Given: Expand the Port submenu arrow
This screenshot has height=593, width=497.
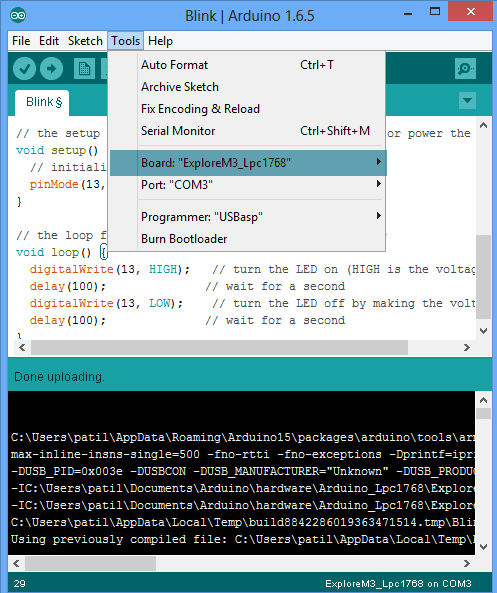Looking at the screenshot, I should (x=378, y=184).
